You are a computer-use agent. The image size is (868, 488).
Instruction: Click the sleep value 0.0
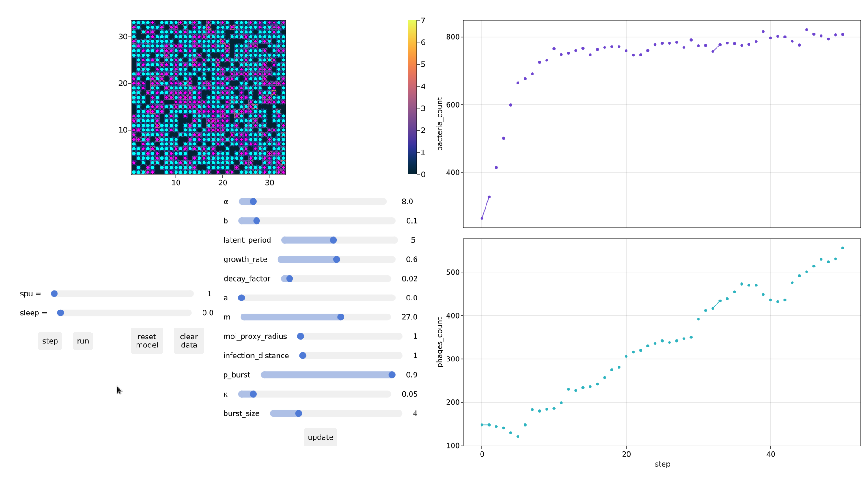coord(208,313)
